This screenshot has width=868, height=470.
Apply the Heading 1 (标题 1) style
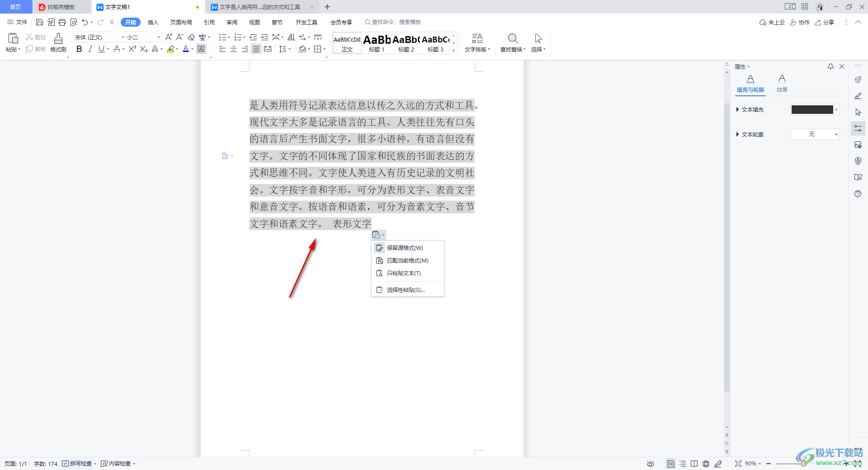point(377,43)
